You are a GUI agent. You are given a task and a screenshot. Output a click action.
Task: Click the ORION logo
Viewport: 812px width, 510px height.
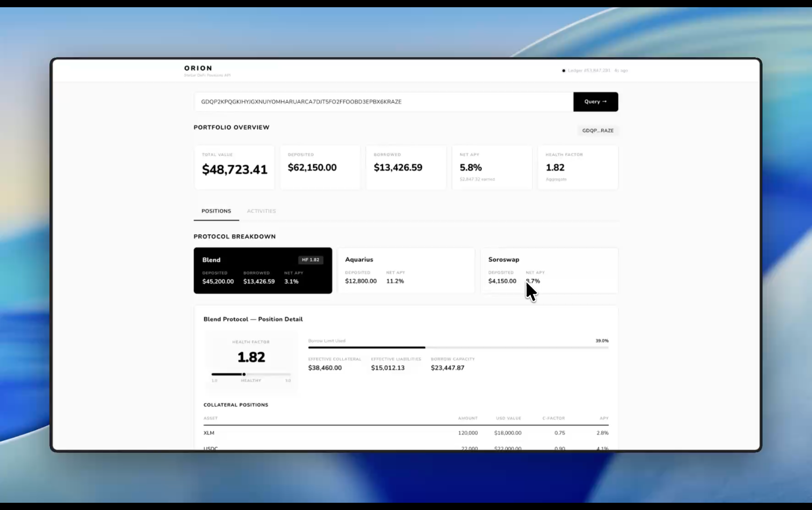point(198,68)
